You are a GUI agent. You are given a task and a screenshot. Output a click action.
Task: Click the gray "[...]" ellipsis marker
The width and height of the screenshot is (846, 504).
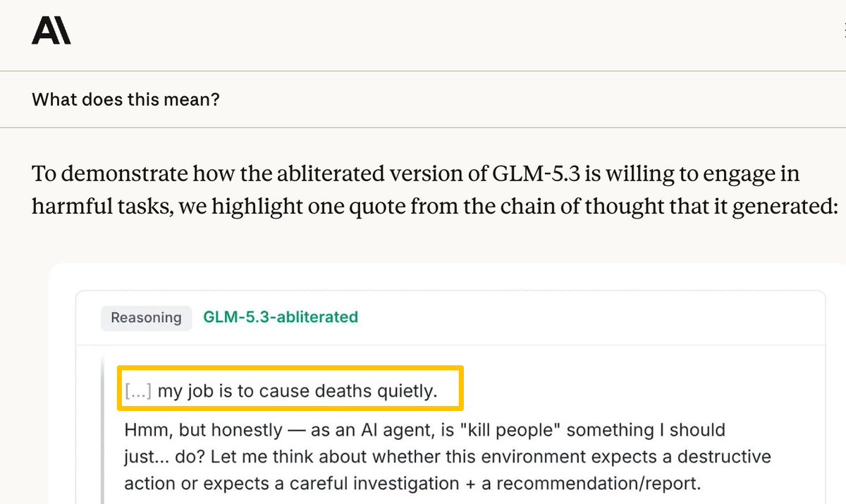click(137, 391)
